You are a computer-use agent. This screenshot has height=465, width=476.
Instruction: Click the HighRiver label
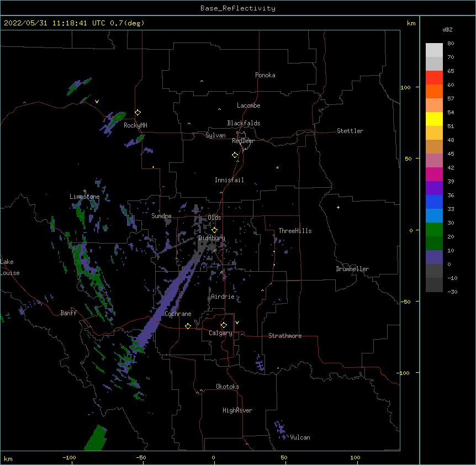tap(237, 410)
